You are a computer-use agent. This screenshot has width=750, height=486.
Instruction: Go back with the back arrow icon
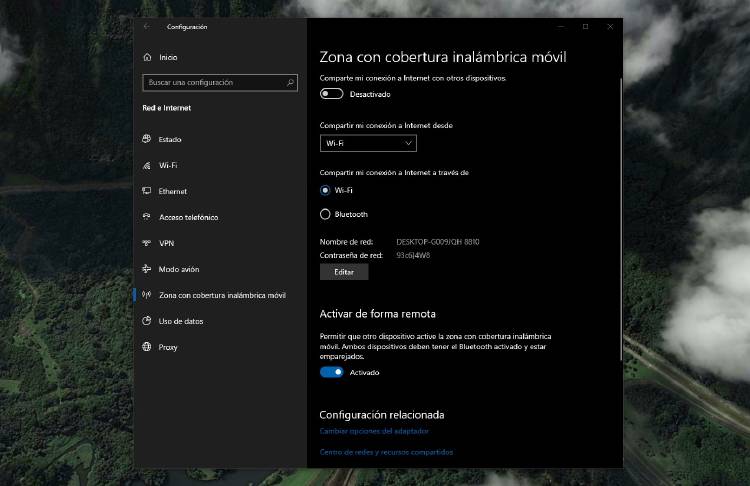click(146, 27)
